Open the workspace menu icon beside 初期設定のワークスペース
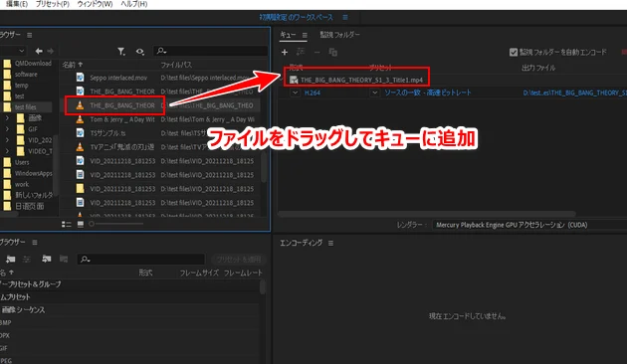627x364 pixels. click(x=345, y=17)
